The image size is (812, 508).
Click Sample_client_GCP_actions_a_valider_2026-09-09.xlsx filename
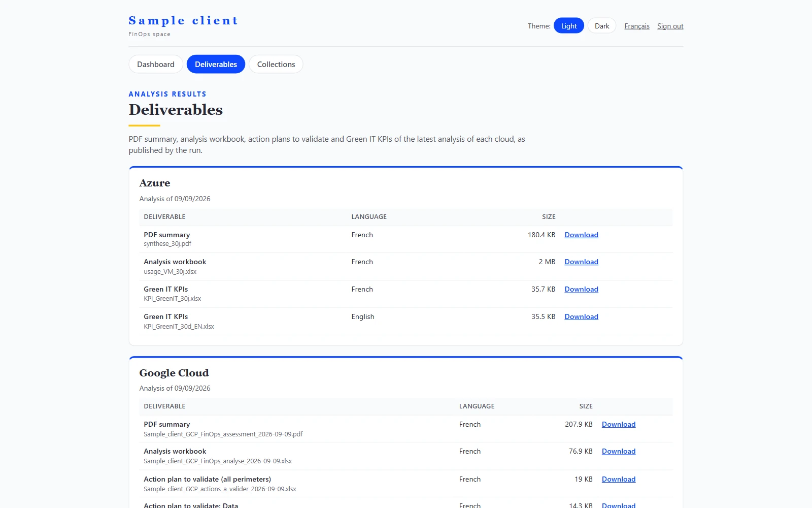click(220, 489)
